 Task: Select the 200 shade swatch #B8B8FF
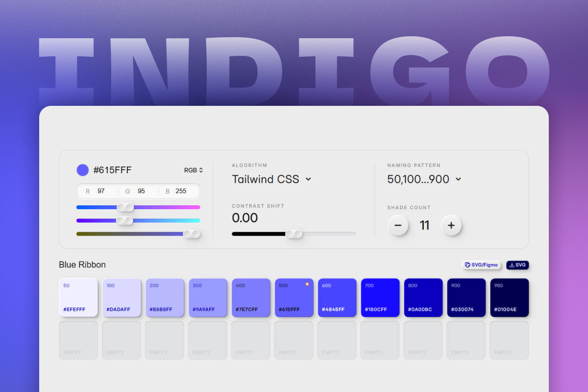pyautogui.click(x=165, y=297)
